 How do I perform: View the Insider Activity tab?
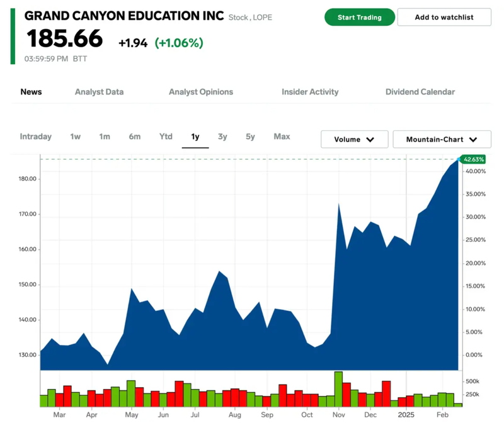(310, 92)
